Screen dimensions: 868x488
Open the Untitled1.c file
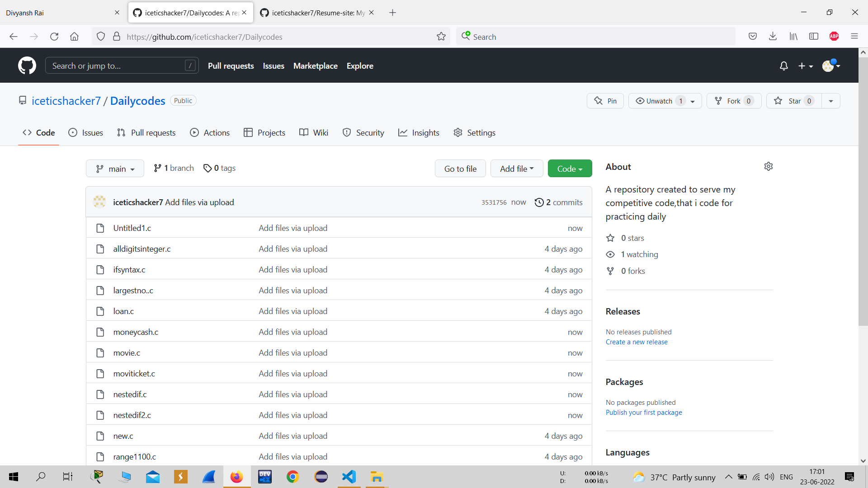(x=132, y=228)
